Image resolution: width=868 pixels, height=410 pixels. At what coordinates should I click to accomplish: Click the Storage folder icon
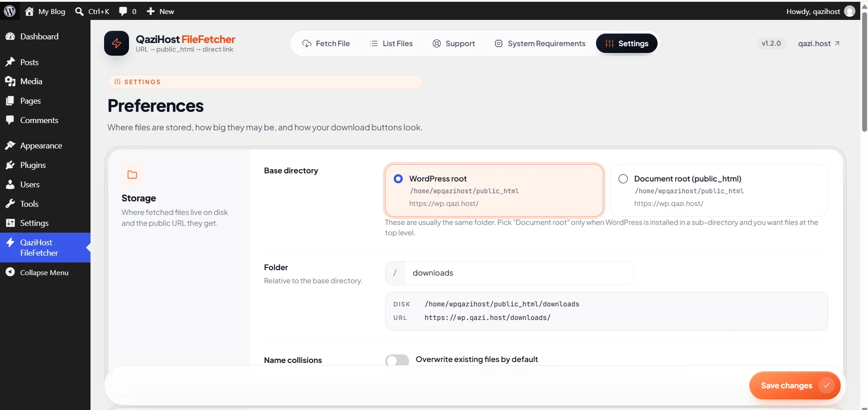(132, 175)
